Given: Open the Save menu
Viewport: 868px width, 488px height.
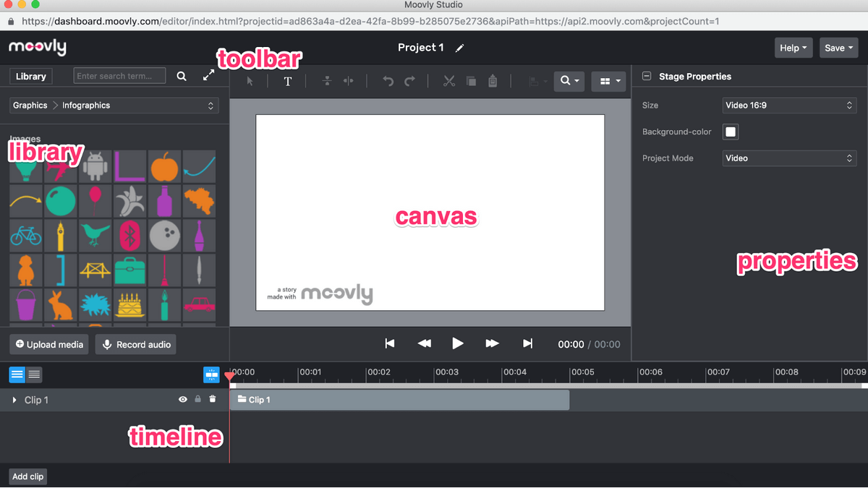Looking at the screenshot, I should click(839, 48).
